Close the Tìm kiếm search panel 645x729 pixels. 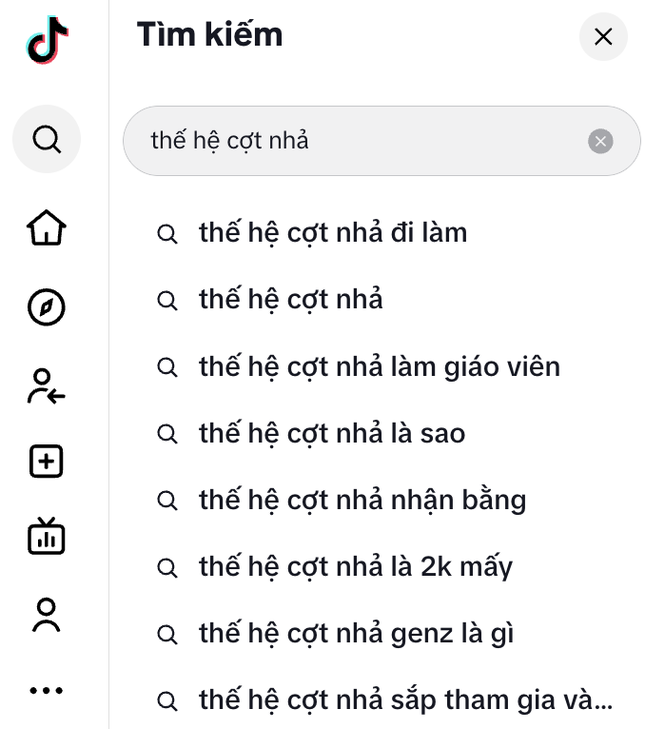(603, 37)
